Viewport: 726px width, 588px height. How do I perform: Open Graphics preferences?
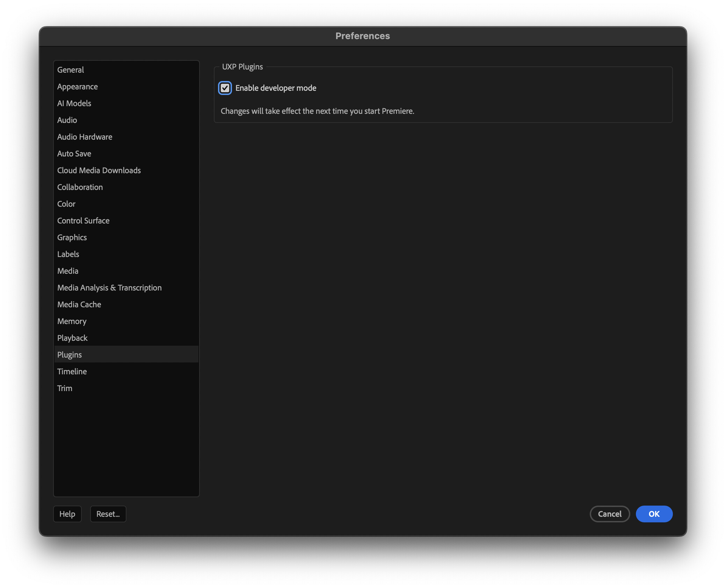pyautogui.click(x=72, y=237)
